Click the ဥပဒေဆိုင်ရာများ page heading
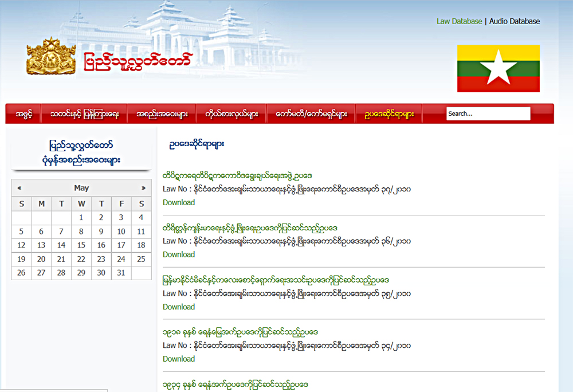573x392 pixels. click(196, 144)
